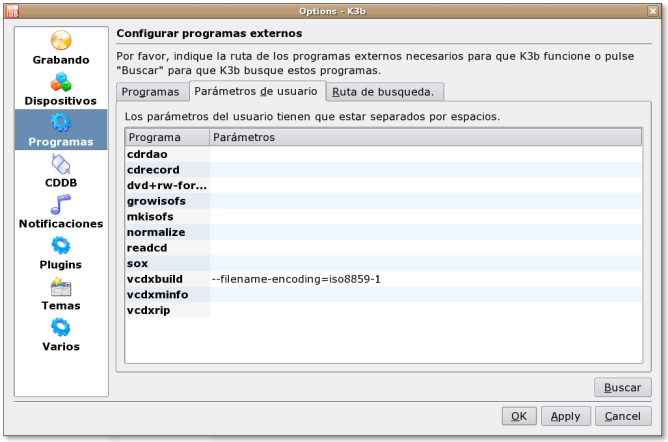
Task: Select the cdrecord row
Action: pos(383,170)
